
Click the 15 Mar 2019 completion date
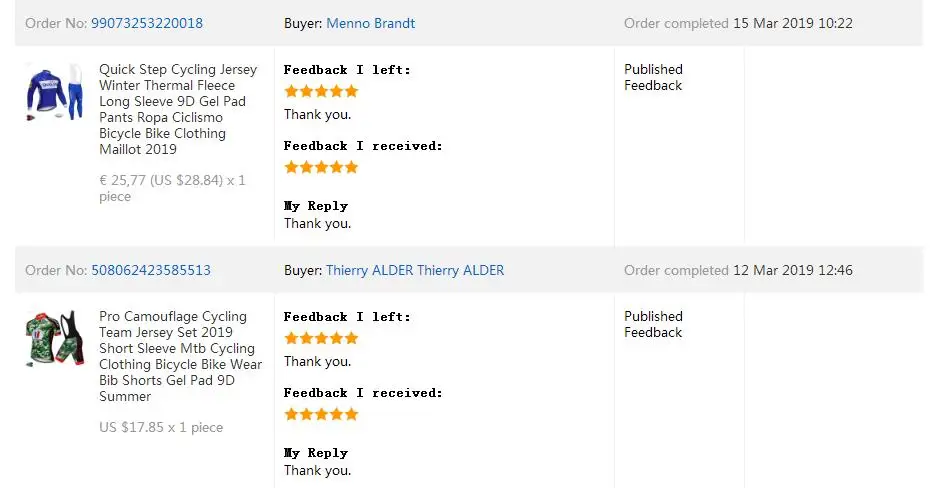[x=792, y=23]
